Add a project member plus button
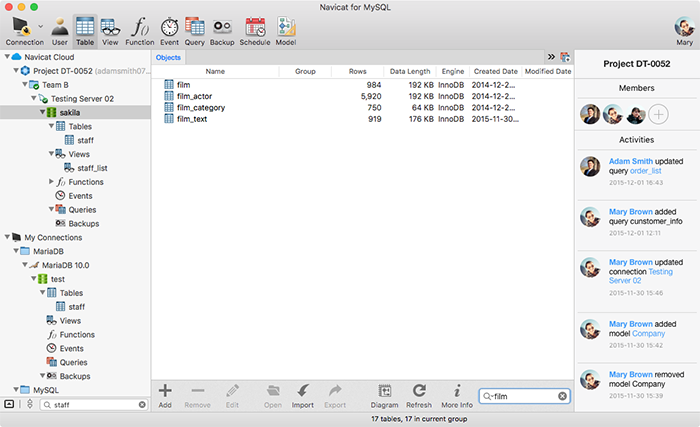 coord(658,114)
